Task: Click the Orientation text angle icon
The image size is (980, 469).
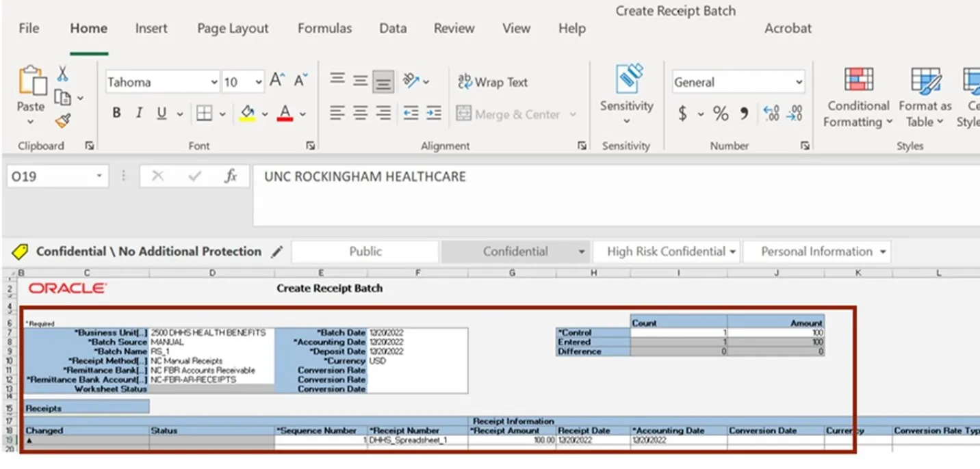Action: point(411,81)
